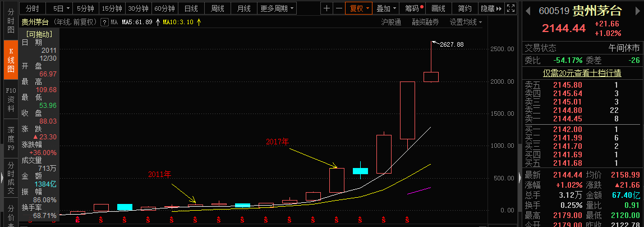Open the 叠加 dropdown

pos(387,8)
